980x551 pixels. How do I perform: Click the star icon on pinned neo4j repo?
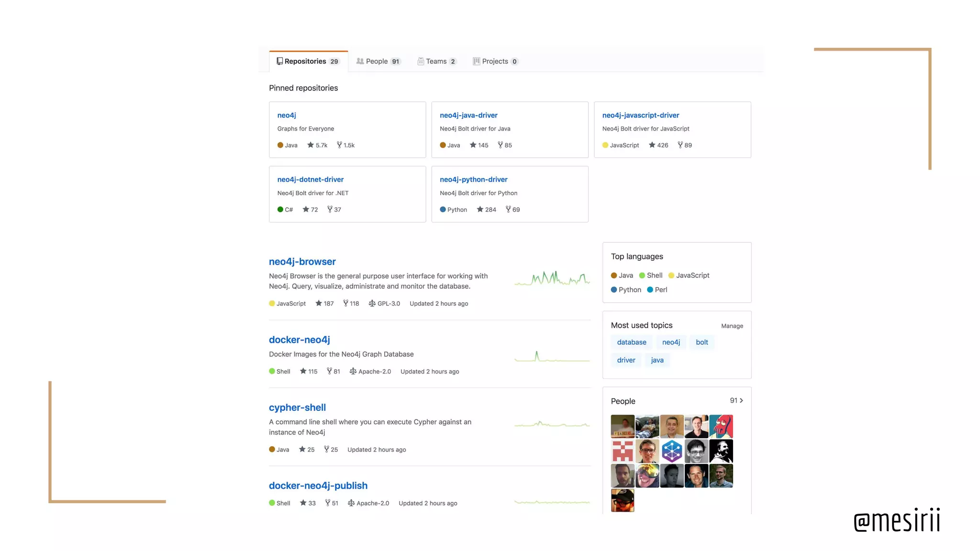tap(311, 145)
